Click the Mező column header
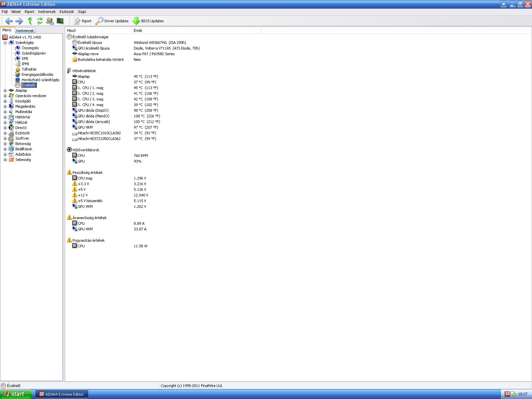This screenshot has height=399, width=532. [x=98, y=30]
